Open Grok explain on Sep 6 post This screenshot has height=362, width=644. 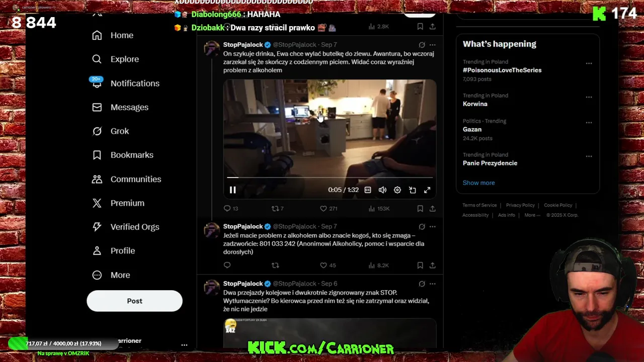tap(422, 284)
